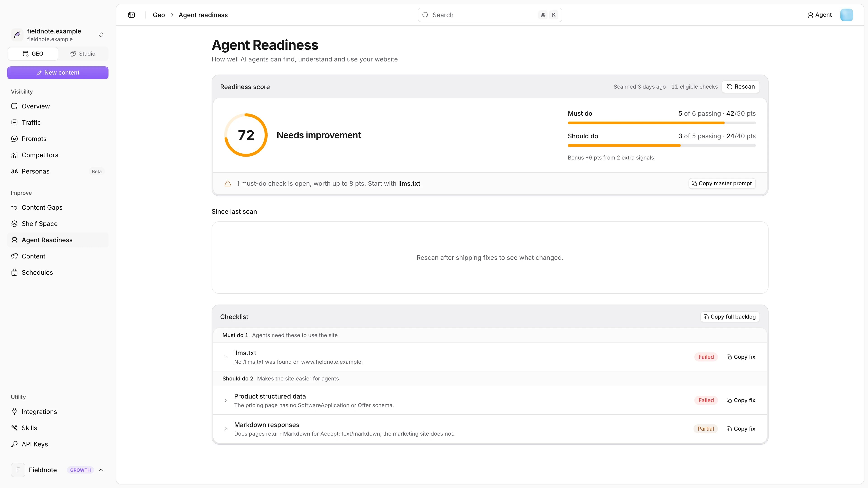This screenshot has height=488, width=868.
Task: Click the Agent Readiness sidebar icon
Action: (x=14, y=240)
